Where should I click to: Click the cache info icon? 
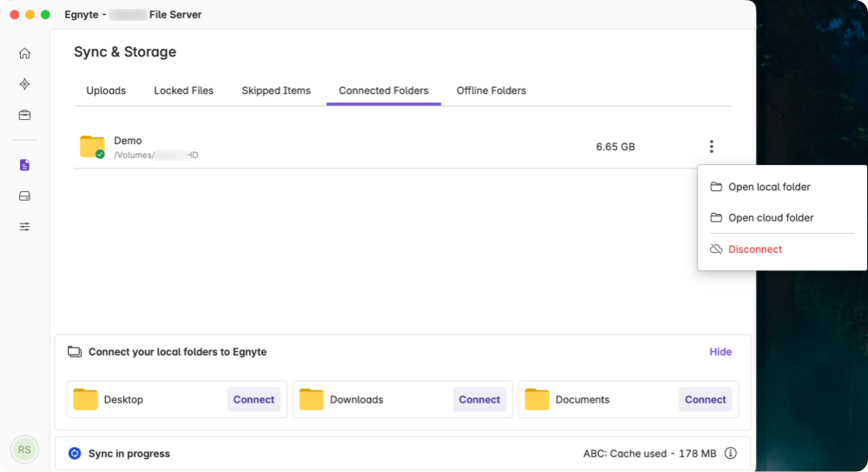(731, 453)
